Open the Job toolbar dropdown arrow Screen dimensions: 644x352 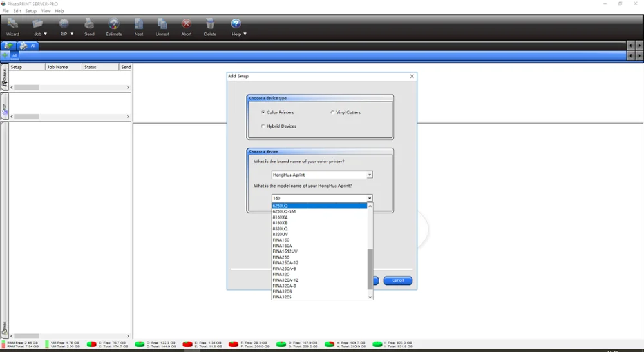coord(46,34)
